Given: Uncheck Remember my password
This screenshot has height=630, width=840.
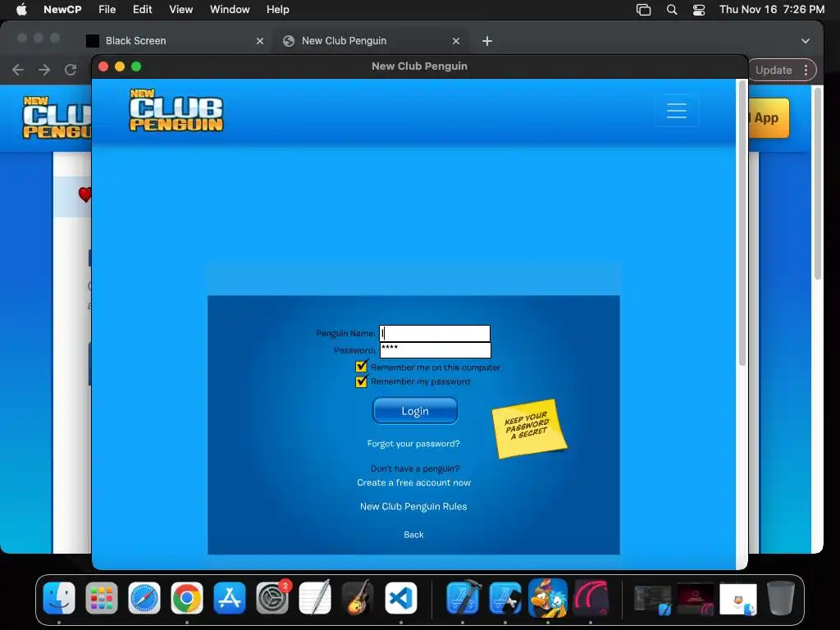Looking at the screenshot, I should [361, 381].
